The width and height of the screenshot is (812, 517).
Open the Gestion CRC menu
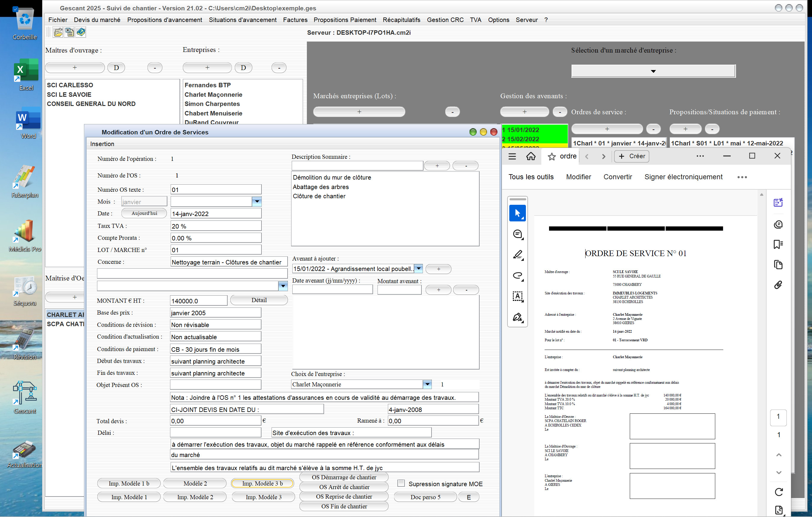coord(445,20)
